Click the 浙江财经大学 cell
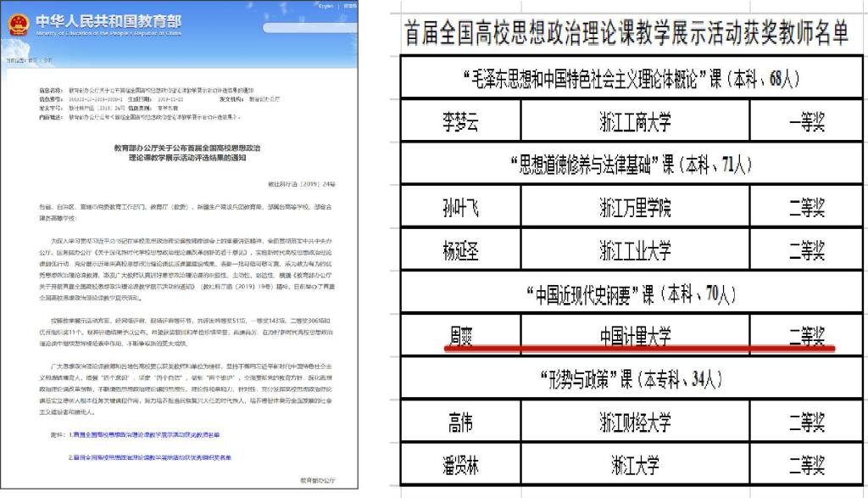The width and height of the screenshot is (868, 498). tap(635, 422)
